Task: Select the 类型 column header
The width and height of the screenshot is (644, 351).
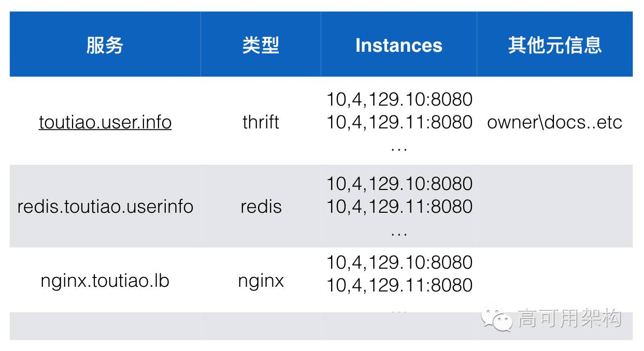Action: (261, 45)
